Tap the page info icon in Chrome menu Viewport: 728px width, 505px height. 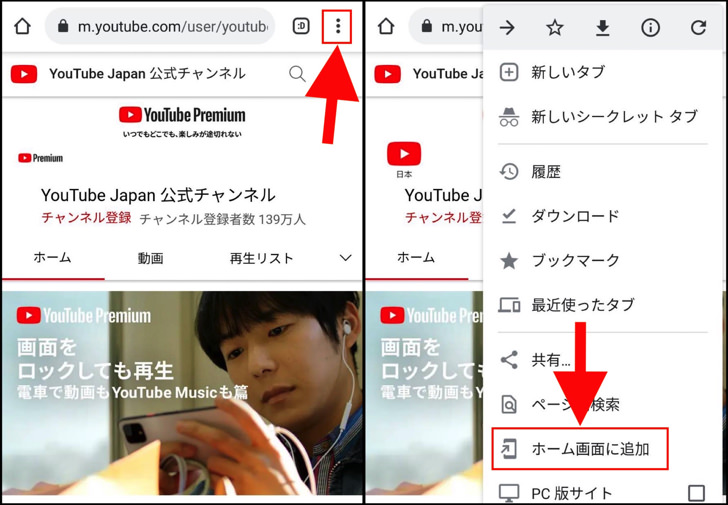coord(650,28)
